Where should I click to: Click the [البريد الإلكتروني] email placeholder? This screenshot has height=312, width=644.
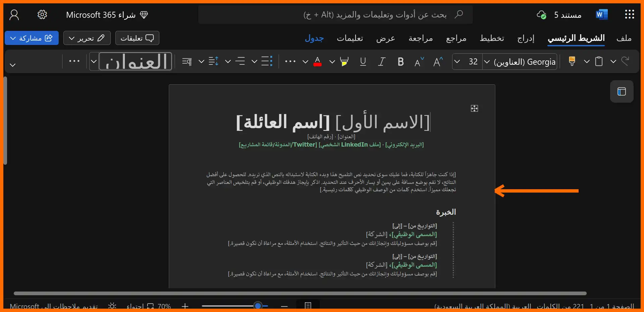(x=405, y=145)
